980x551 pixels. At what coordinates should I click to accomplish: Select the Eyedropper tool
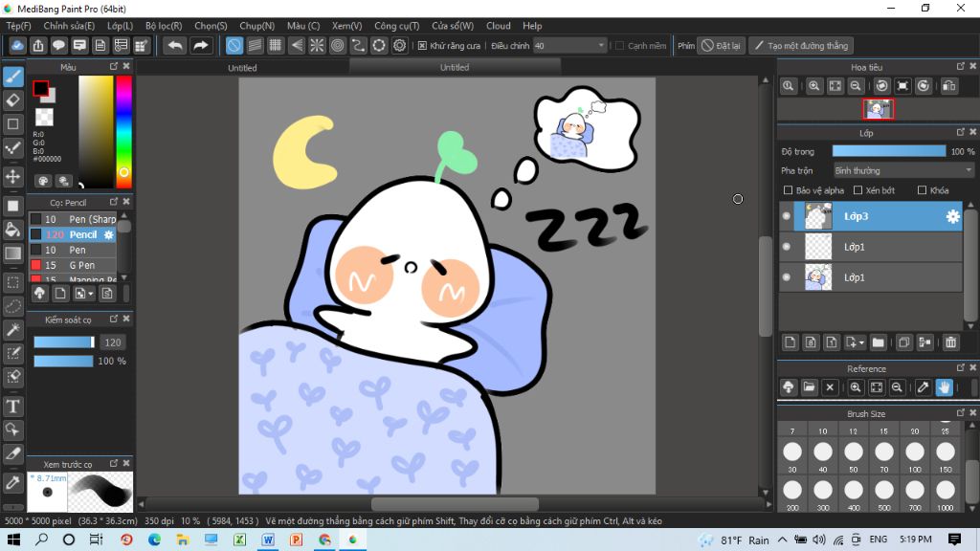tap(13, 483)
